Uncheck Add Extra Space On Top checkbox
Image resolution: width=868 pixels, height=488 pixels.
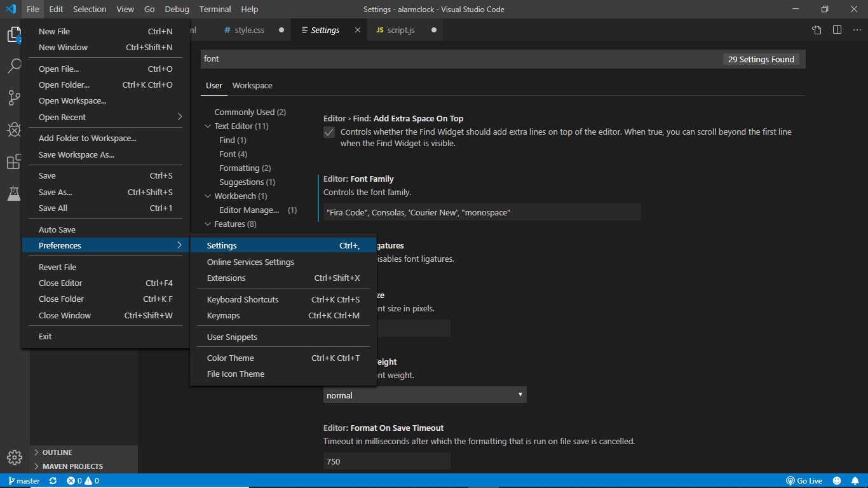(x=329, y=132)
